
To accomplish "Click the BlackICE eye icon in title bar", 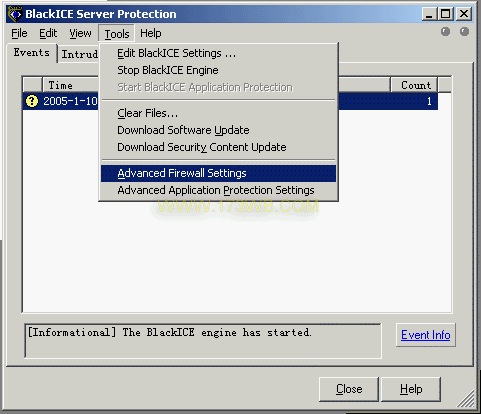I will click(x=15, y=14).
